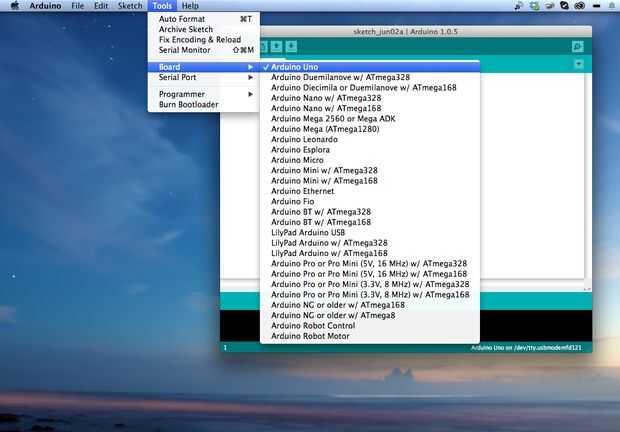The image size is (620, 432).
Task: Select LilyPad Arduino USB
Action: pyautogui.click(x=370, y=232)
